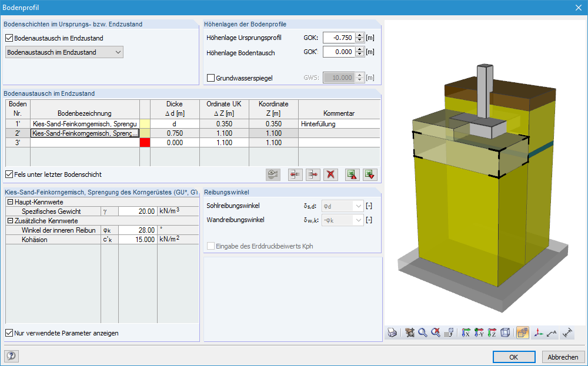
Task: Toggle Nur verwendete Parameter anzeigen
Action: (x=9, y=333)
